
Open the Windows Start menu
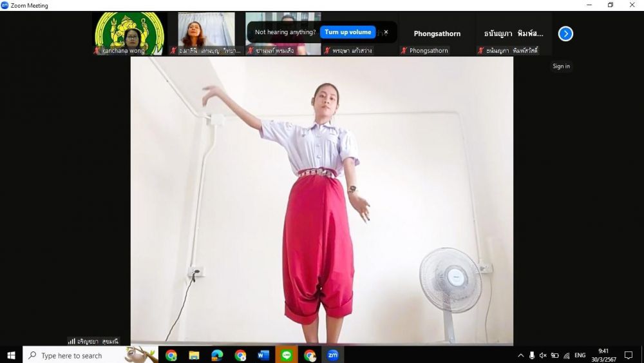point(11,355)
